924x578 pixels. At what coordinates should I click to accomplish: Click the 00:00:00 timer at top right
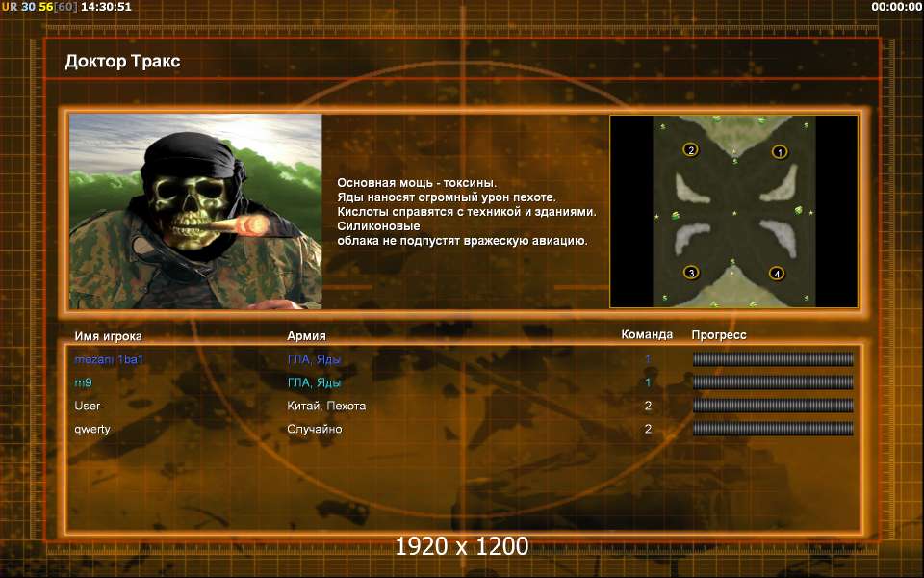[x=896, y=7]
